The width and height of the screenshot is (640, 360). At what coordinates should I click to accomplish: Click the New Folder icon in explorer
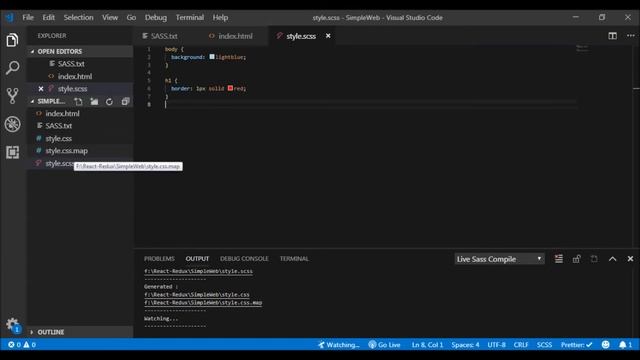(94, 102)
